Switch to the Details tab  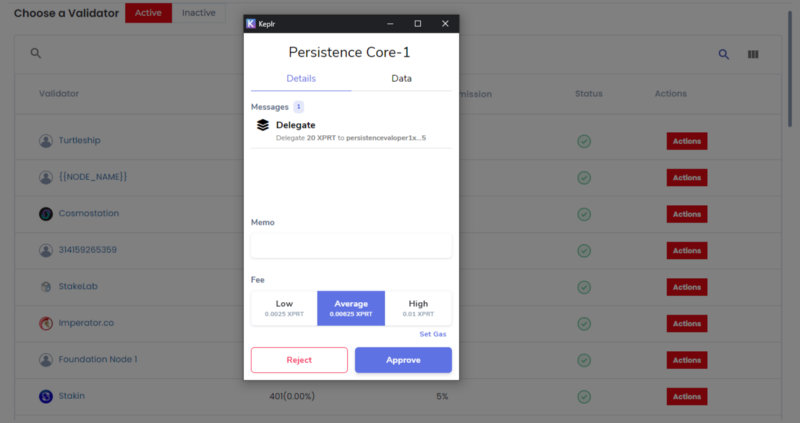coord(301,79)
